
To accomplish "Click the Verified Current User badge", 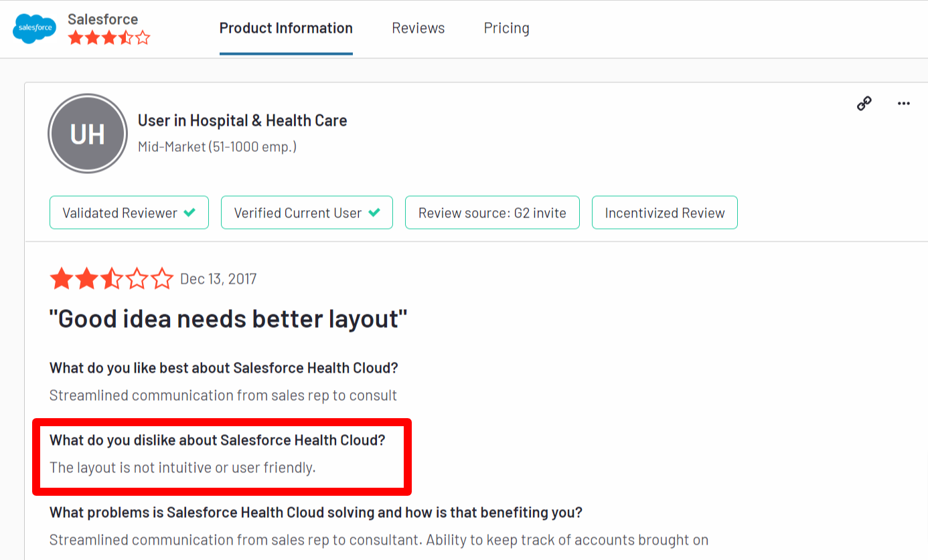I will click(307, 213).
